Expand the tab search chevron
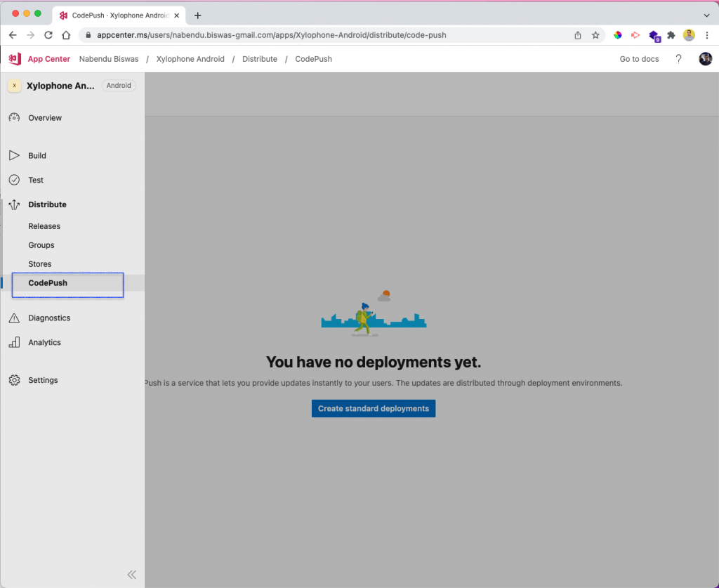The image size is (719, 588). (x=706, y=15)
